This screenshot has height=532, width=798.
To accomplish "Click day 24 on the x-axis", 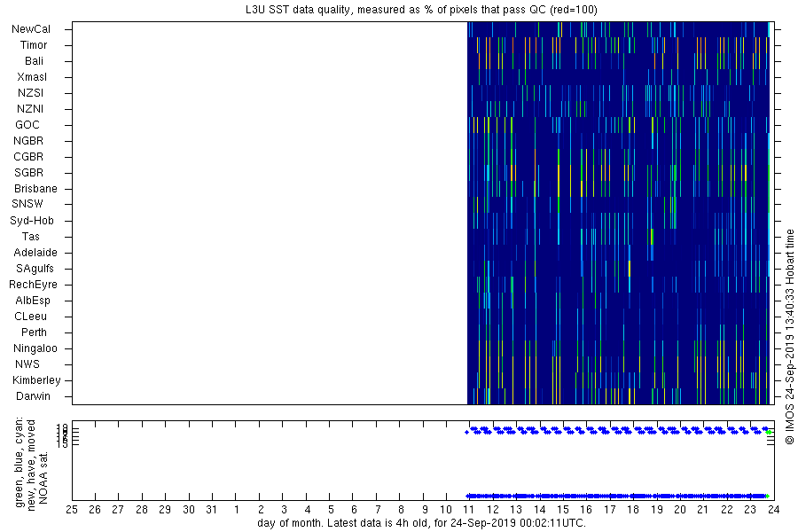I will [x=773, y=510].
